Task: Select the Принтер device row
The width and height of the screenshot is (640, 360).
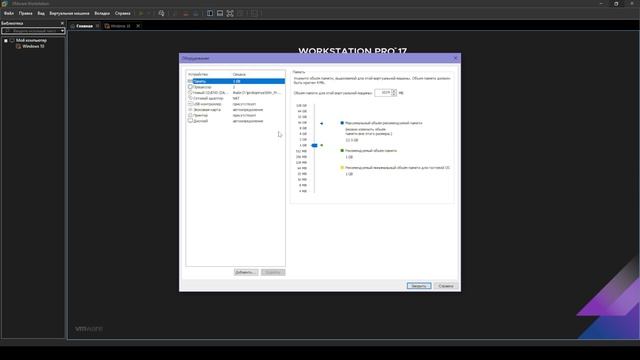Action: click(236, 116)
